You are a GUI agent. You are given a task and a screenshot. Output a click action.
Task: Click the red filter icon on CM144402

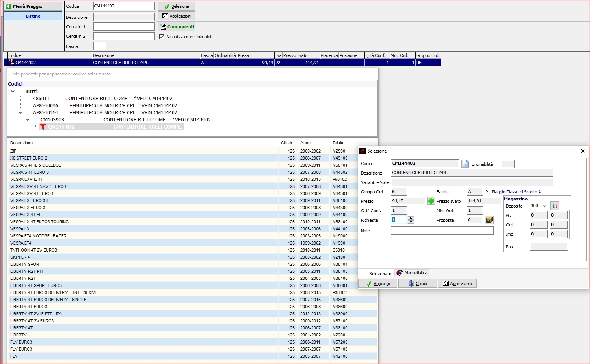[43, 127]
